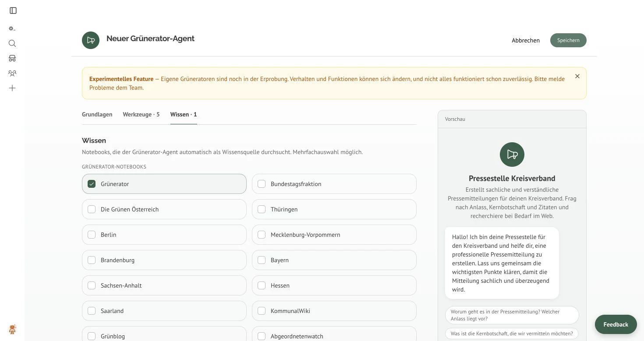Image resolution: width=644 pixels, height=341 pixels.
Task: Open the Werkzeuge · 5 tab
Action: (x=141, y=114)
